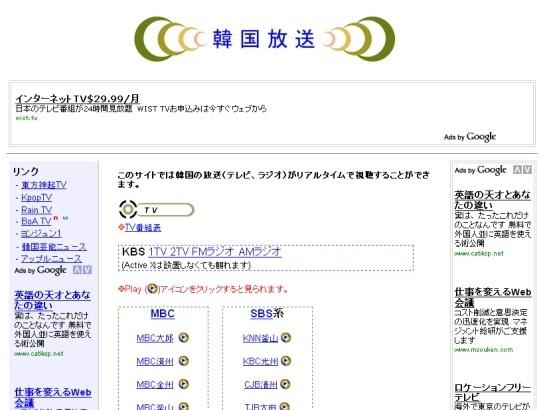The width and height of the screenshot is (545, 410).
Task: Start CJB清州 with its play icon
Action: (x=285, y=384)
